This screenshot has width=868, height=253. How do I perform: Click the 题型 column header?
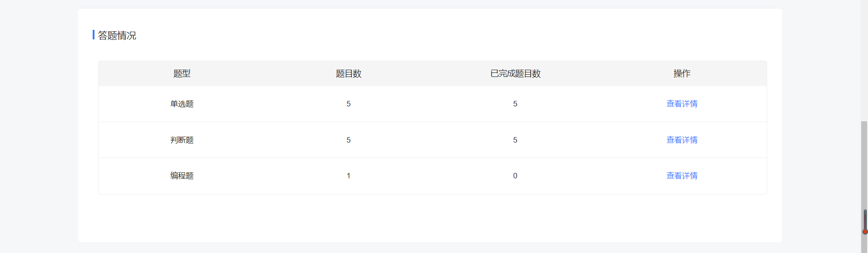point(182,73)
